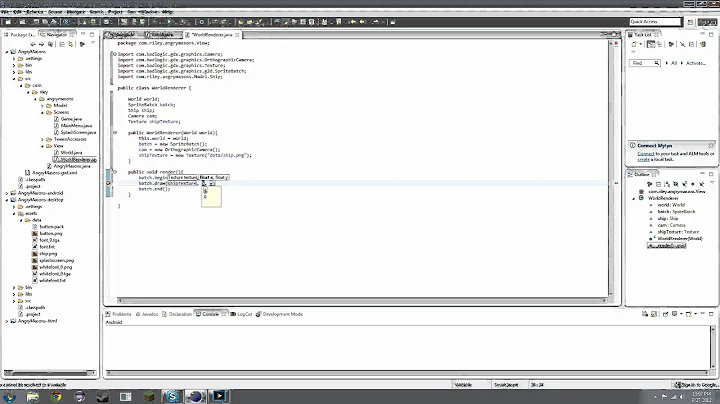Click the New file toolbar icon
Image resolution: width=720 pixels, height=404 pixels.
tap(8, 22)
